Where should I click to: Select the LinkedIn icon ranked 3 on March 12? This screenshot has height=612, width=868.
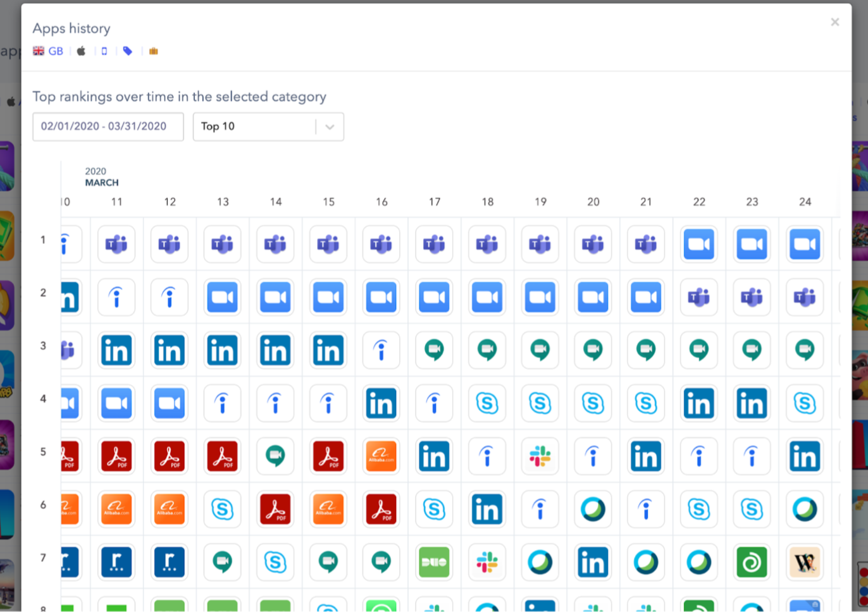pyautogui.click(x=169, y=350)
